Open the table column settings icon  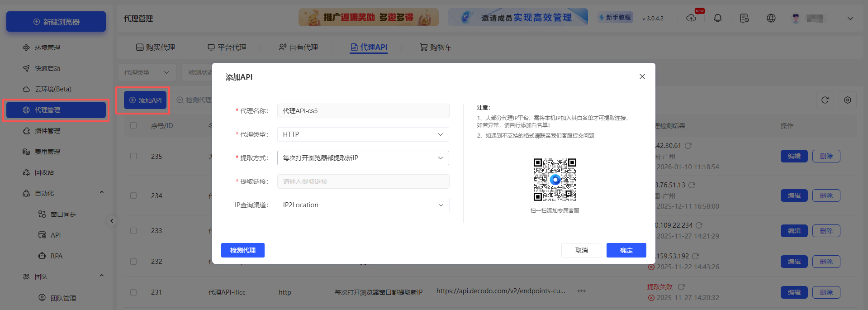pos(848,100)
